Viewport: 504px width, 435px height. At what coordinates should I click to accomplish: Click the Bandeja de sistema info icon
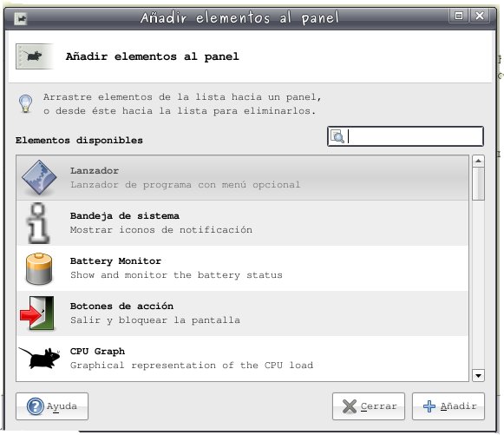coord(38,223)
